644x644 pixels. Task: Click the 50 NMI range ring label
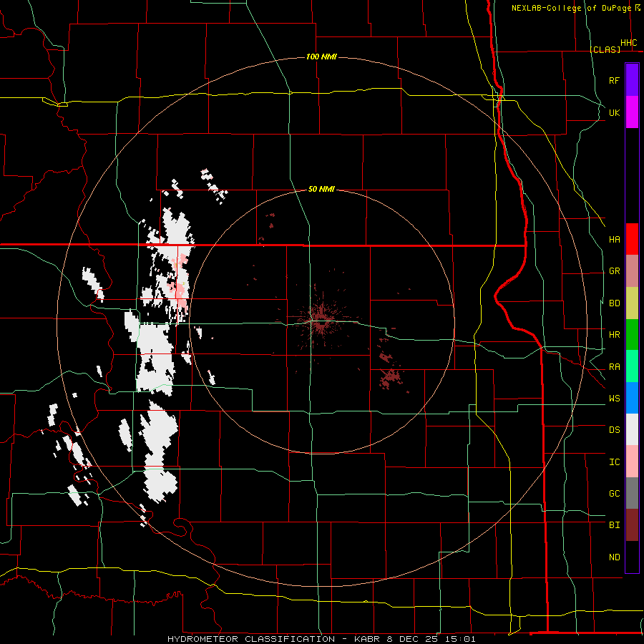click(321, 189)
